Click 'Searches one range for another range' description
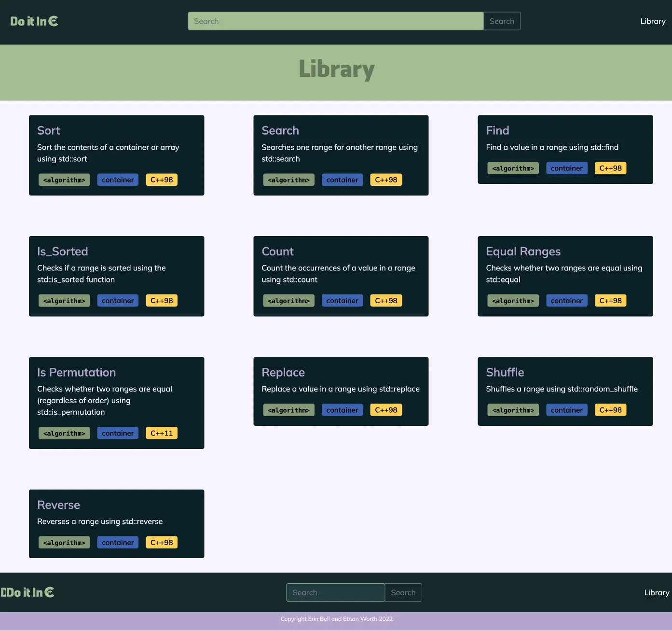 coord(340,153)
